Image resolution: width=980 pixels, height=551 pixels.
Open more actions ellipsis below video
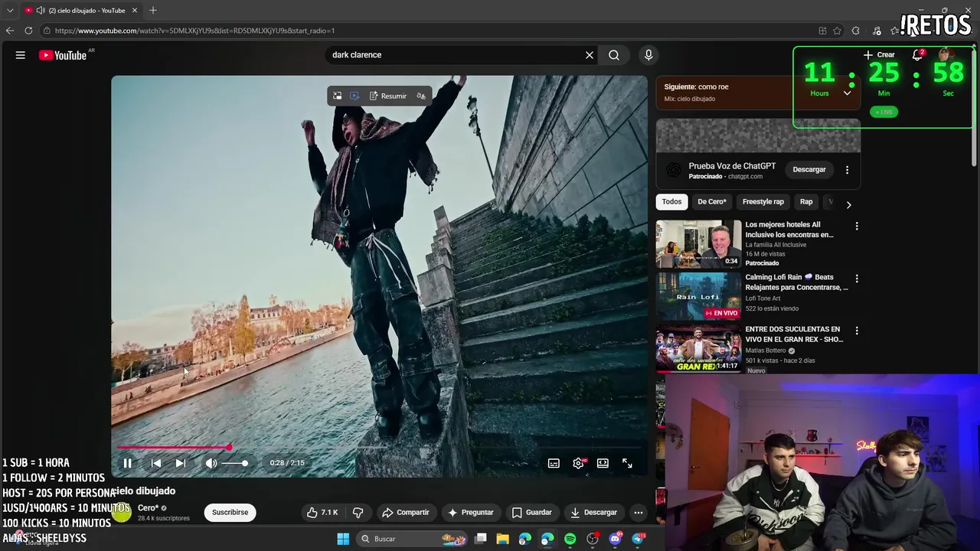[639, 513]
